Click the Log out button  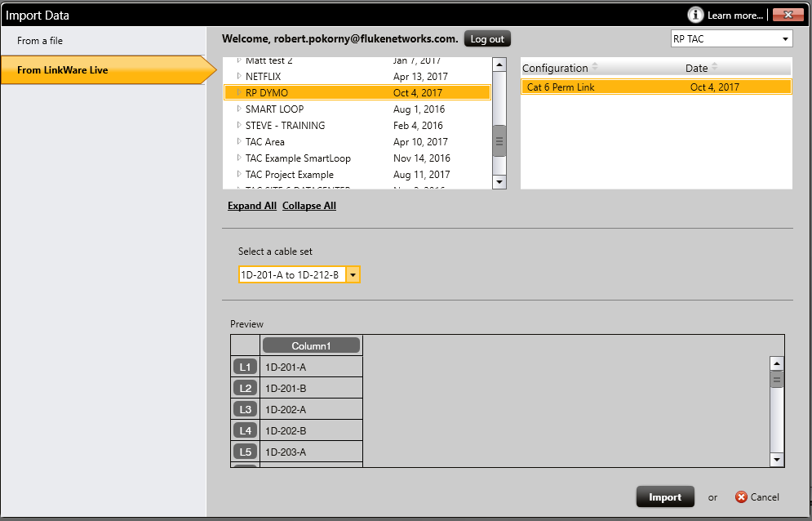tap(487, 39)
